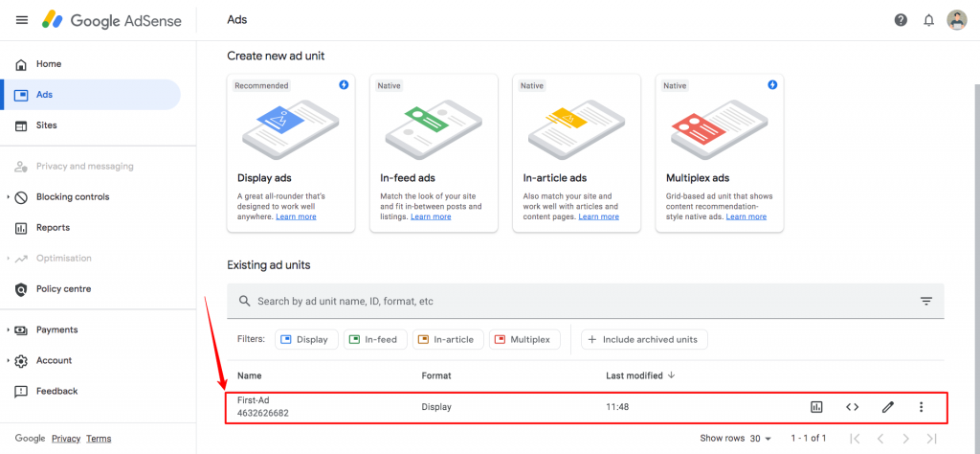Open the Help question mark icon
Image resolution: width=980 pixels, height=454 pixels.
pyautogui.click(x=901, y=20)
